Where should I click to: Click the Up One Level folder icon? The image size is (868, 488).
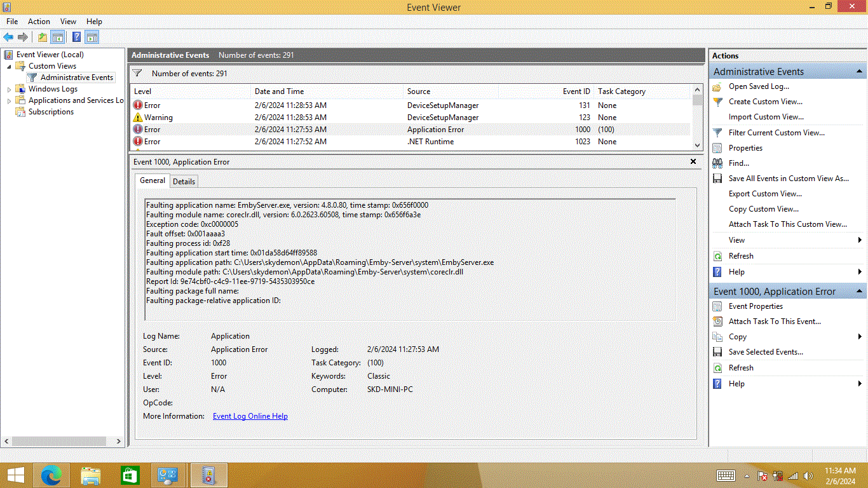click(x=43, y=37)
